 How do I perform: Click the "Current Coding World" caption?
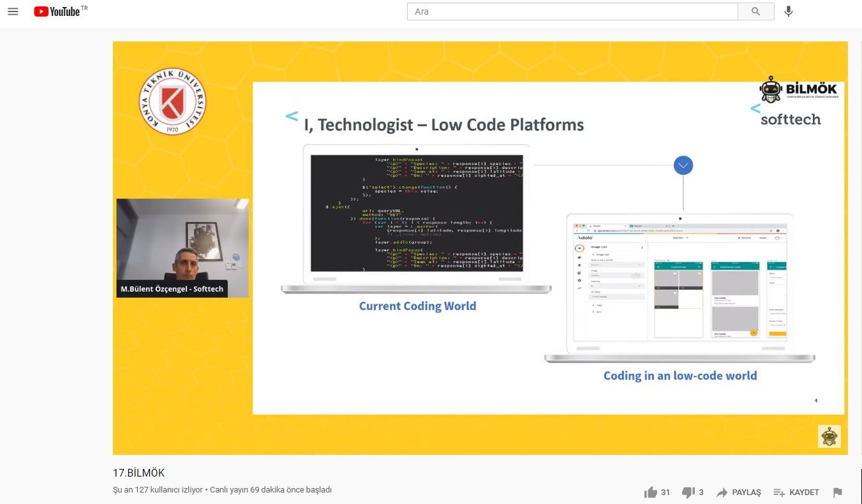pos(417,306)
